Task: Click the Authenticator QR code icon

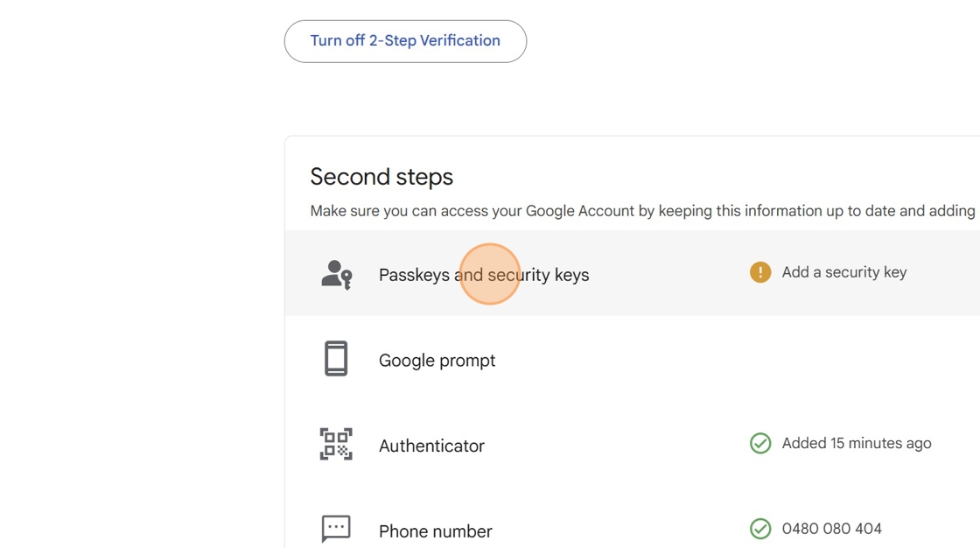Action: point(336,444)
